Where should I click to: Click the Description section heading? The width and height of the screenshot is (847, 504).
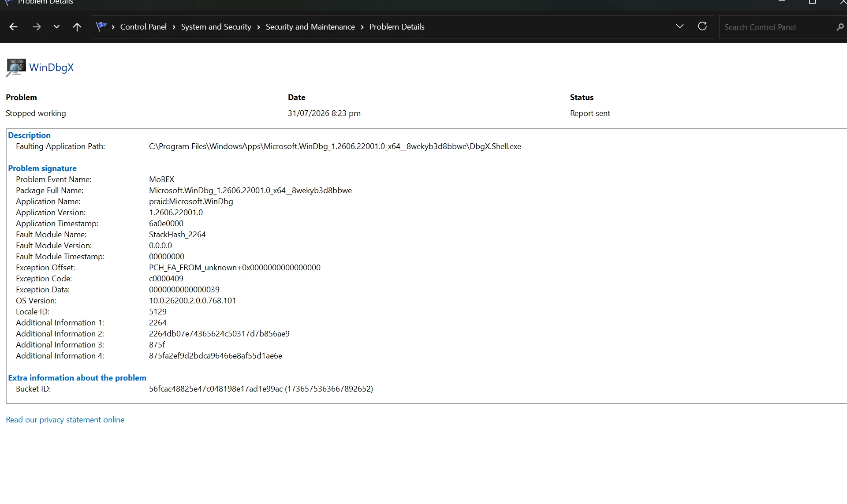pyautogui.click(x=29, y=135)
